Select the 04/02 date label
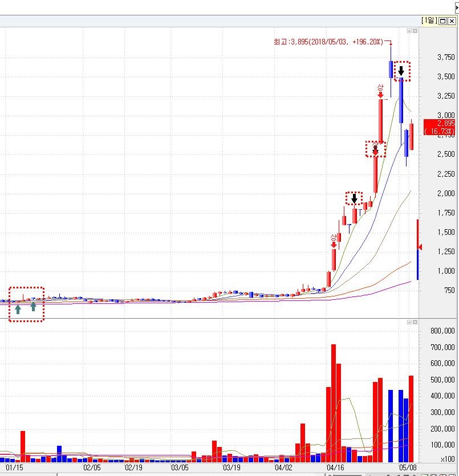 point(283,467)
